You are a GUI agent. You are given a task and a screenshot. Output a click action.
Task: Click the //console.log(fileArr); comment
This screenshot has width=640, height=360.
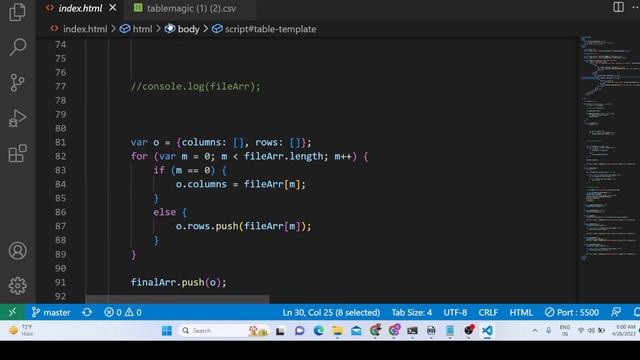[x=195, y=86]
